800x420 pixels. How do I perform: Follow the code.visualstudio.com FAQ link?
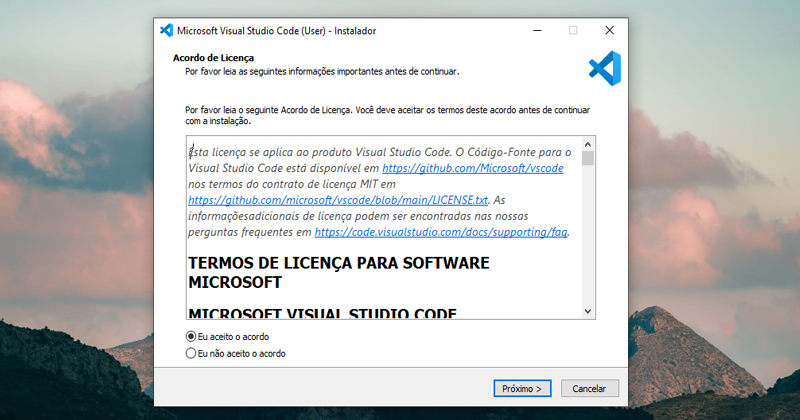coord(441,232)
